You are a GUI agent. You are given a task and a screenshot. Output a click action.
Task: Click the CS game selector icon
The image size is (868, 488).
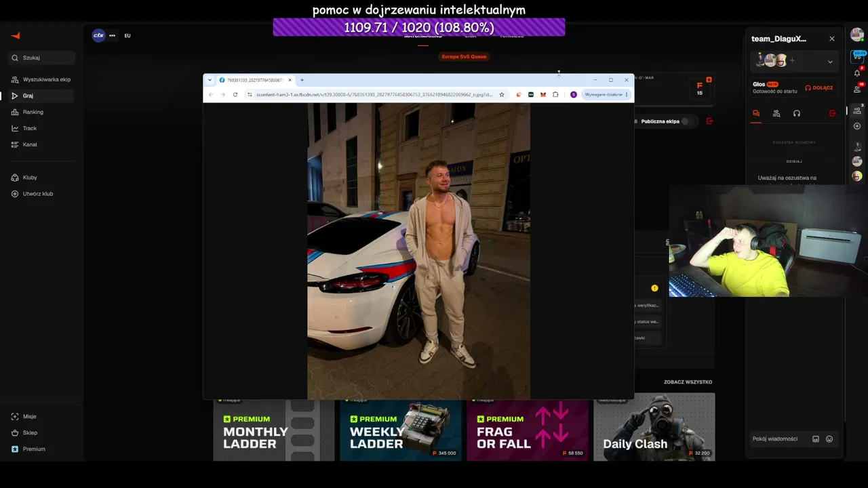(99, 36)
